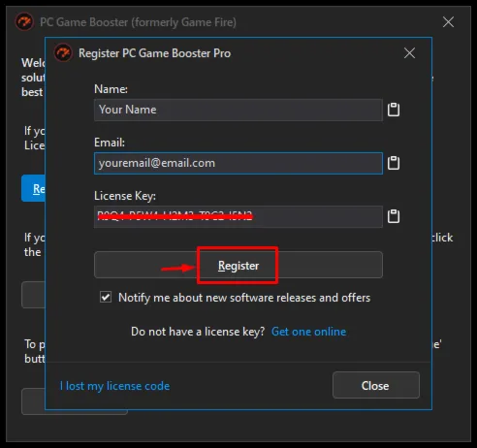The height and width of the screenshot is (448, 477).
Task: Click the paste icon beside the Email field
Action: (394, 163)
